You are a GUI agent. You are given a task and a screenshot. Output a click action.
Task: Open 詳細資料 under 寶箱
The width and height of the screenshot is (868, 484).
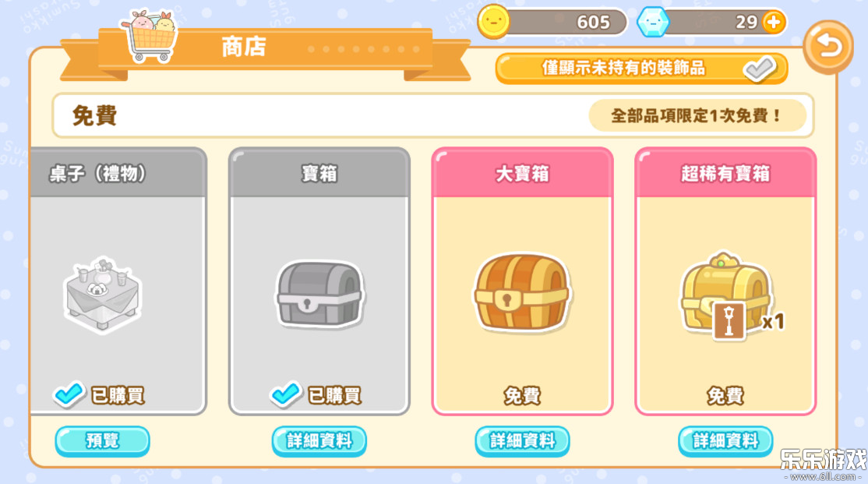pyautogui.click(x=319, y=441)
